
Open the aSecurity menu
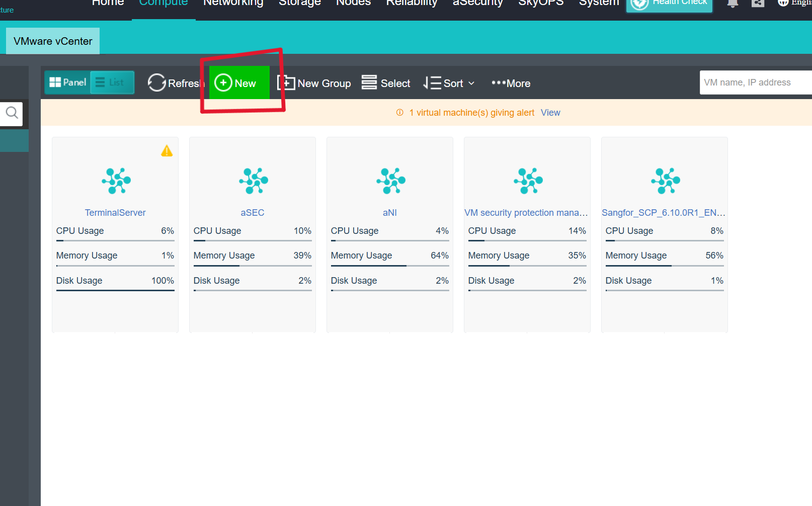[x=477, y=3]
